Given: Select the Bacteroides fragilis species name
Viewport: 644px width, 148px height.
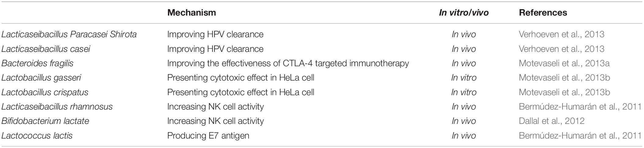Looking at the screenshot, I should [x=37, y=63].
